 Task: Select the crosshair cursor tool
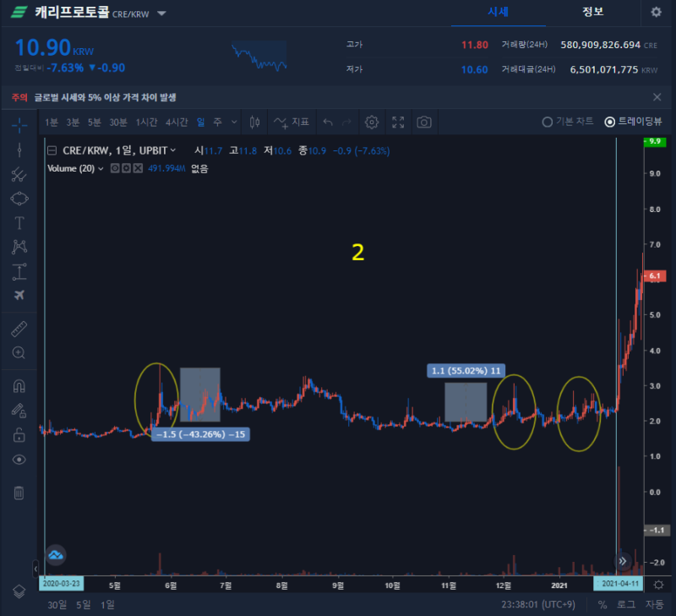tap(19, 125)
